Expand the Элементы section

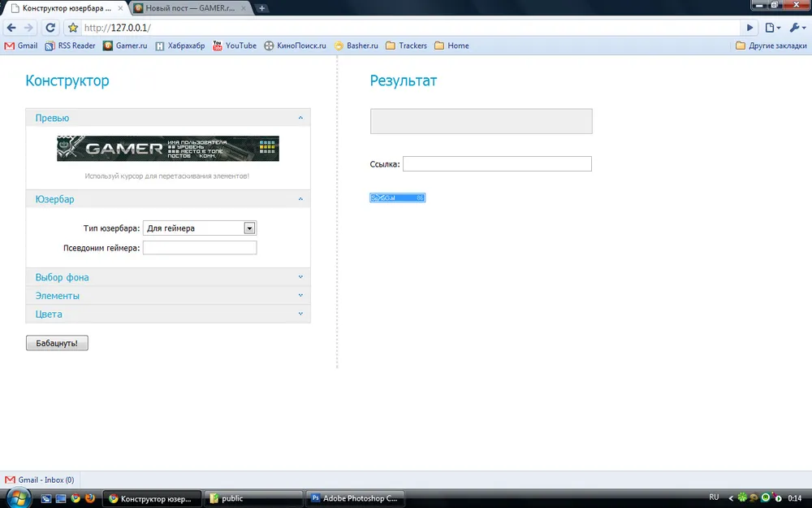click(167, 296)
